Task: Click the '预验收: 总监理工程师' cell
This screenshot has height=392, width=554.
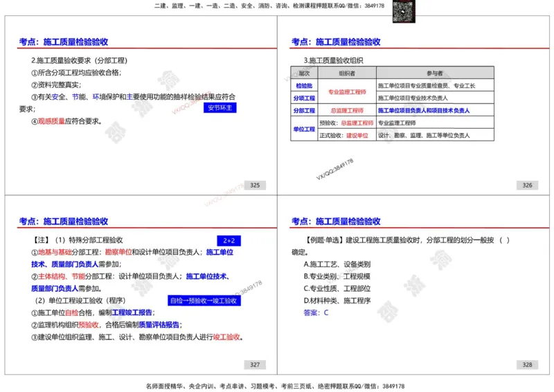Action: 347,123
